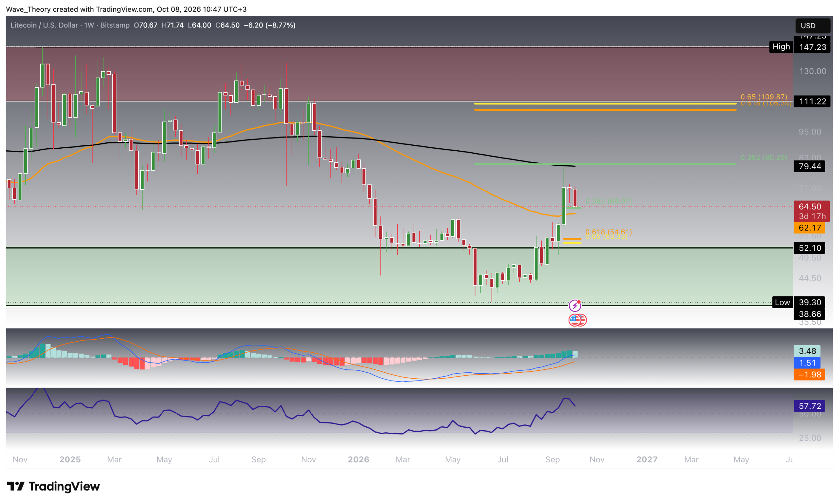839x504 pixels.
Task: Click the orange 62.17 MA label
Action: (809, 228)
